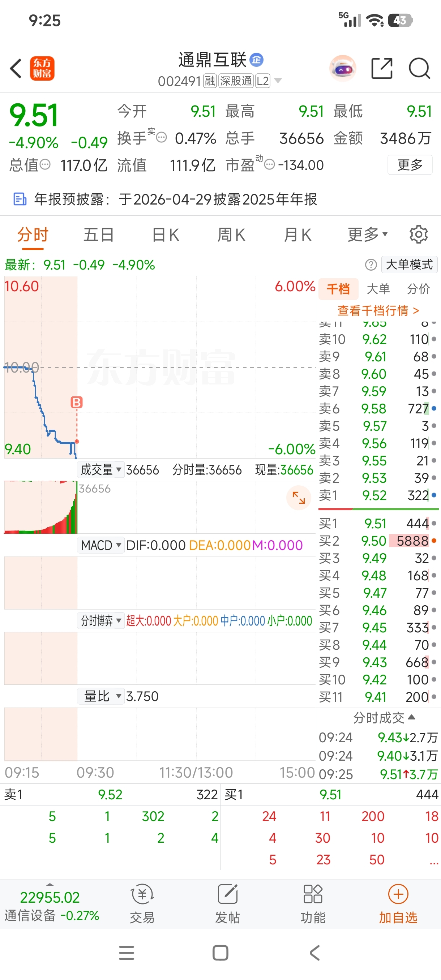
Task: Expand index bar up arrow
Action: pyautogui.click(x=50, y=885)
